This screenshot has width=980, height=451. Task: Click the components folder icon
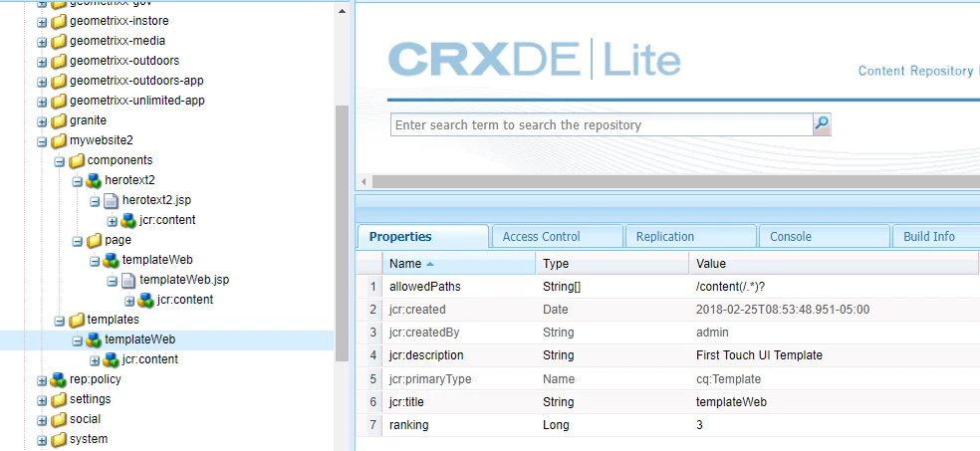click(77, 160)
